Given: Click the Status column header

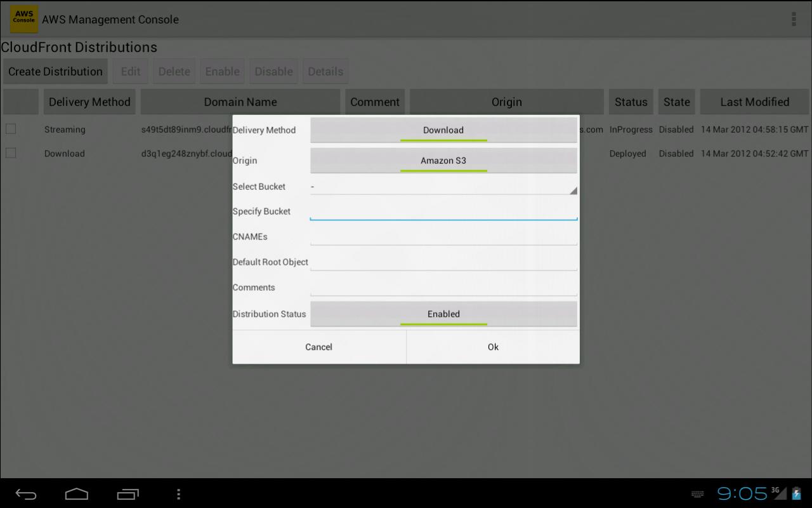Looking at the screenshot, I should point(631,102).
